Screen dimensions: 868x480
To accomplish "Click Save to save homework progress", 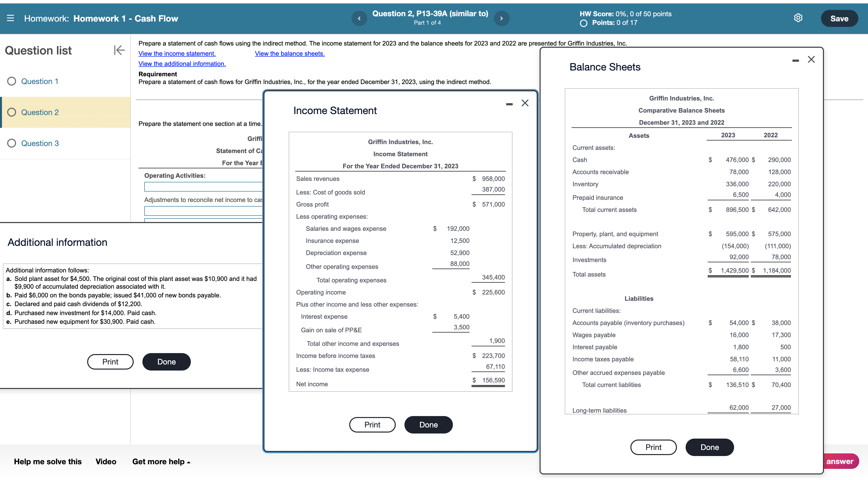I will tap(839, 18).
